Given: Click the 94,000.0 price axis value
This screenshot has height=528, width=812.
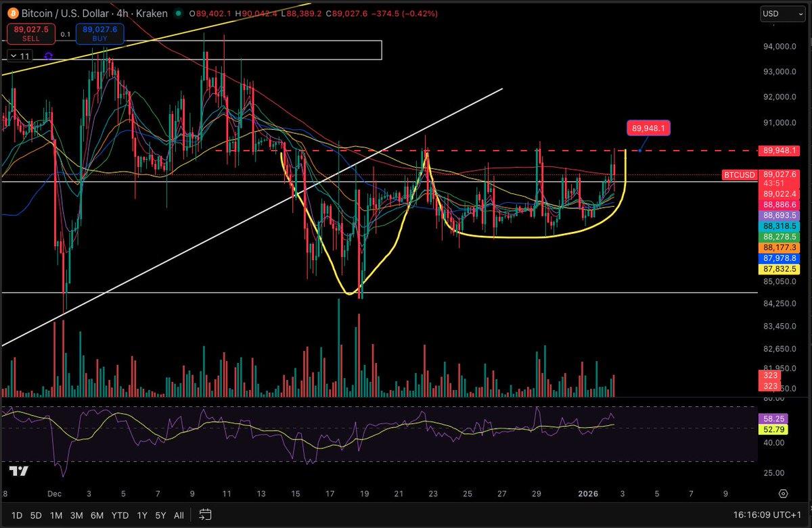Looking at the screenshot, I should [780, 47].
